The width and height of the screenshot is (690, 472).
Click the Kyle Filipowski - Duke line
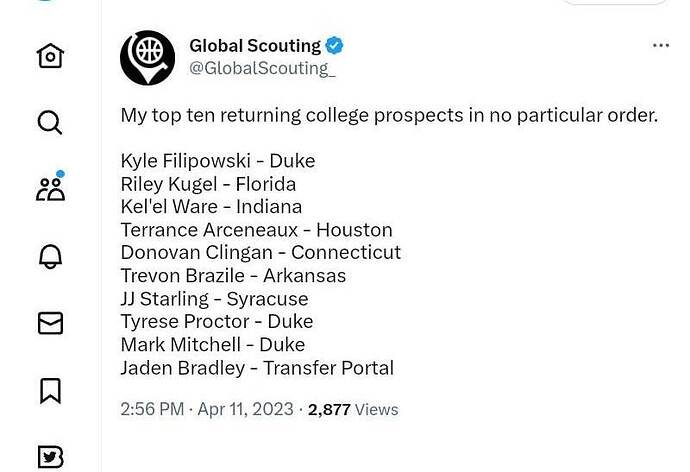[218, 161]
